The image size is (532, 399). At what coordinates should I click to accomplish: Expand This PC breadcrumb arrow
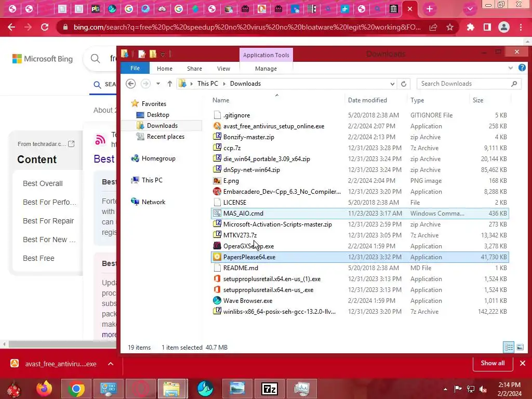[x=224, y=84]
